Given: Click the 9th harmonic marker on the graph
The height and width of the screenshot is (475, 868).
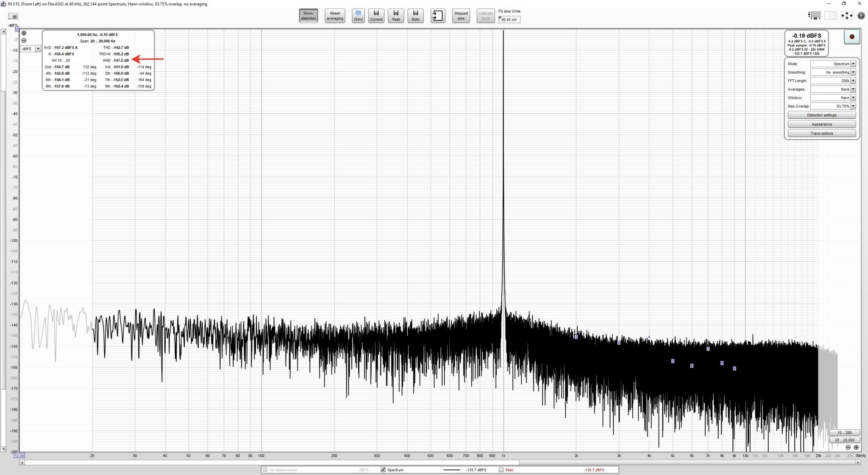Looking at the screenshot, I should click(734, 369).
